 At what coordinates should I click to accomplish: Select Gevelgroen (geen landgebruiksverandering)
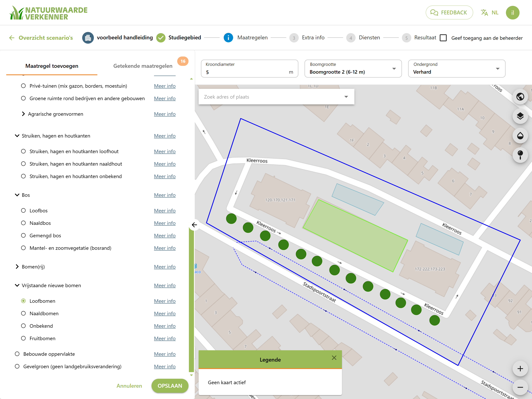click(x=17, y=366)
